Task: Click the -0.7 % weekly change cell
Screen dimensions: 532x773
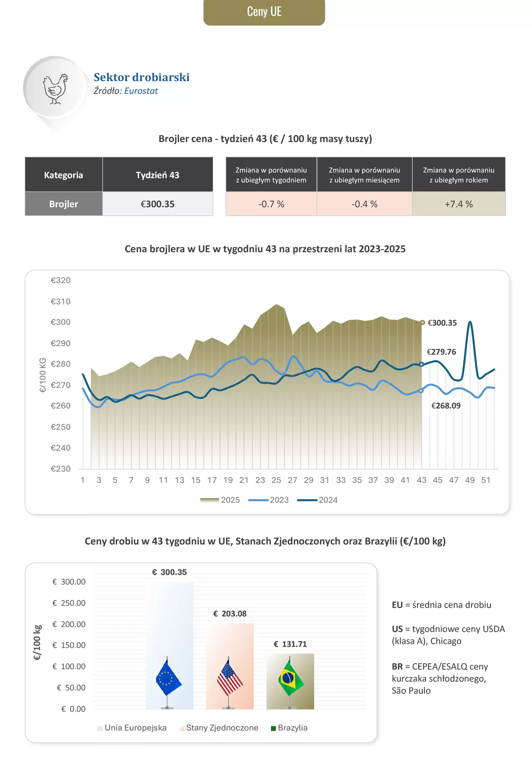Action: click(x=271, y=204)
